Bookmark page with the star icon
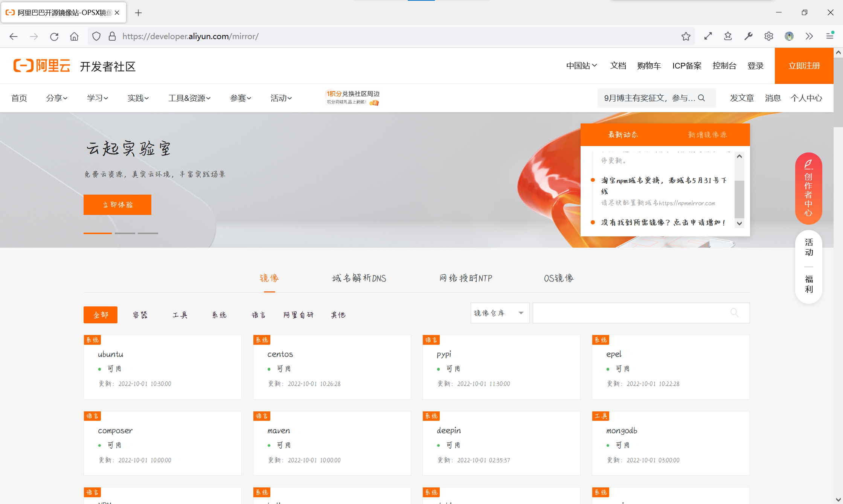Image resolution: width=843 pixels, height=504 pixels. (686, 37)
